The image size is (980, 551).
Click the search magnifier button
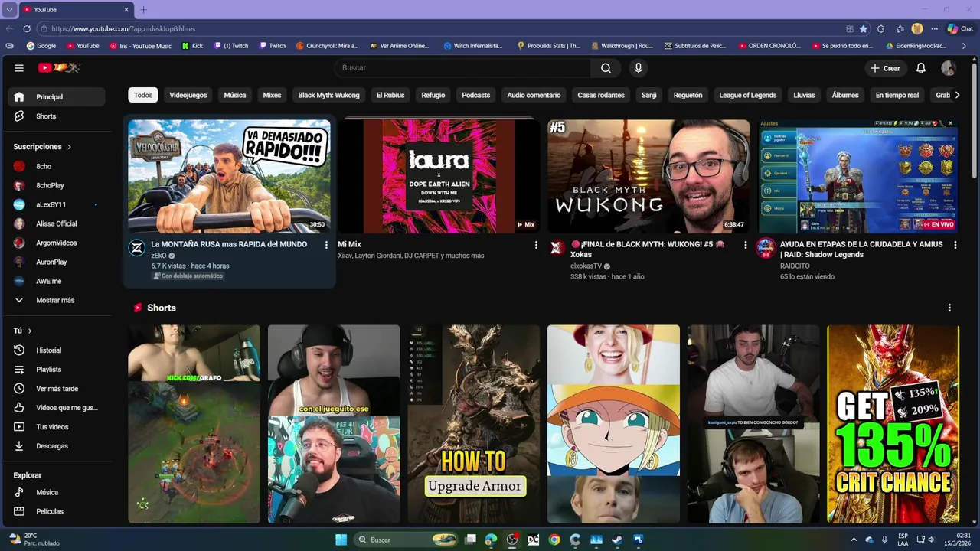[x=606, y=68]
